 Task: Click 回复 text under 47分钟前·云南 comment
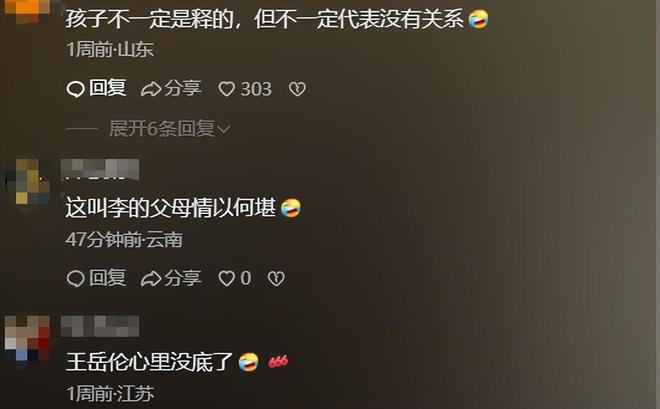click(x=107, y=278)
